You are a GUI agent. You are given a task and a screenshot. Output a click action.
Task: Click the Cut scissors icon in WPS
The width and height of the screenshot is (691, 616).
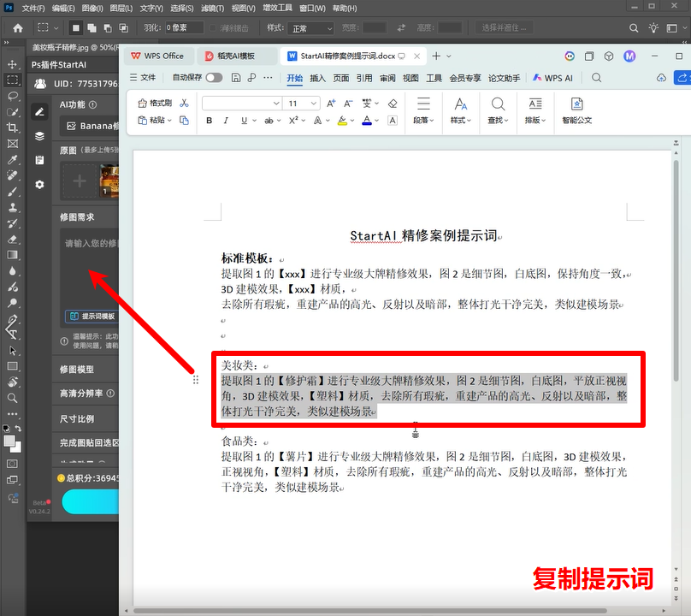(184, 104)
